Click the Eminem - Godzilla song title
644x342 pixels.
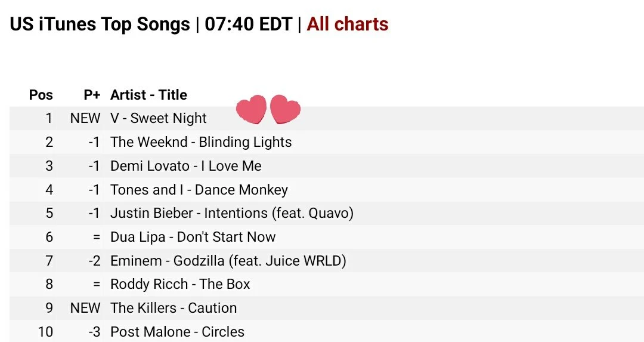pos(228,261)
